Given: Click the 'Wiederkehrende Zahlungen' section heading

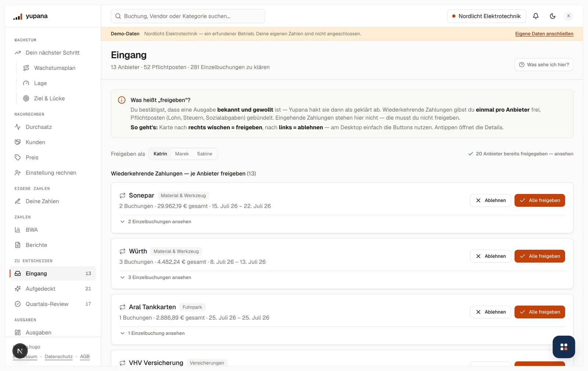Looking at the screenshot, I should click(183, 173).
